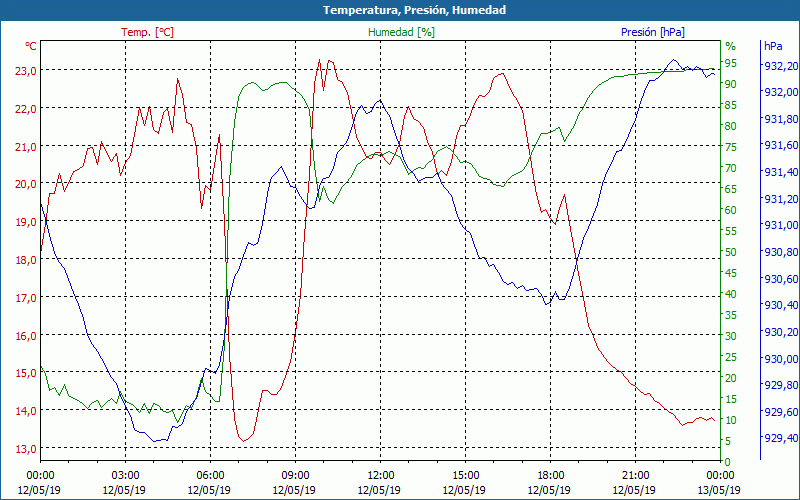The image size is (800, 500).
Task: Click the "929,60" pressure axis value
Action: coord(779,411)
